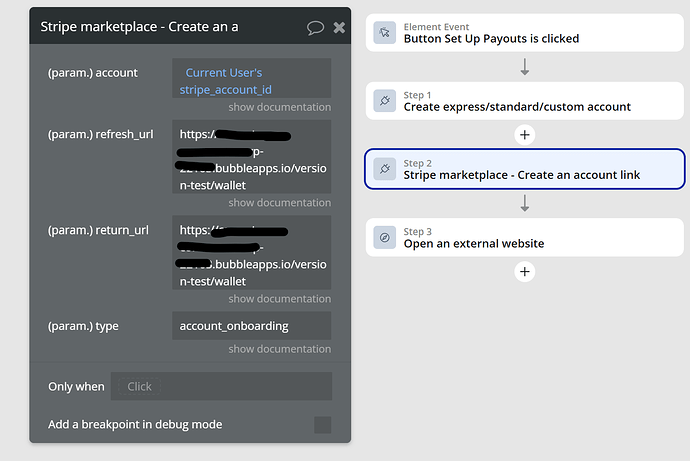Show documentation for the refresh_url parameter
This screenshot has height=461, width=690.
point(279,203)
